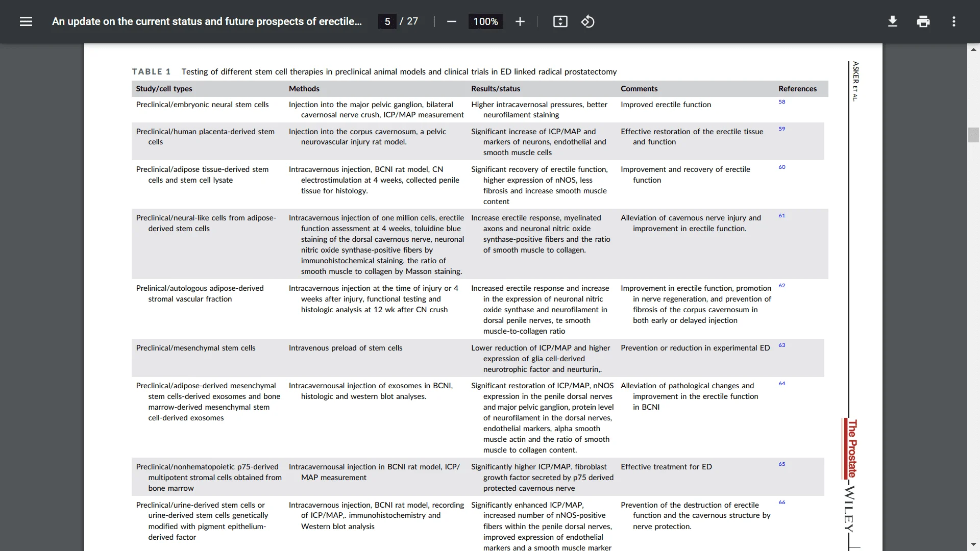Click 'Improved erectile function' comment cell
The height and width of the screenshot is (551, 980).
(666, 105)
